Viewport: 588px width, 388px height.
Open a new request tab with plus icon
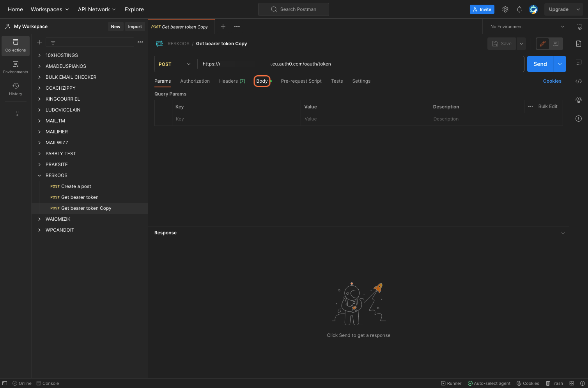point(223,27)
